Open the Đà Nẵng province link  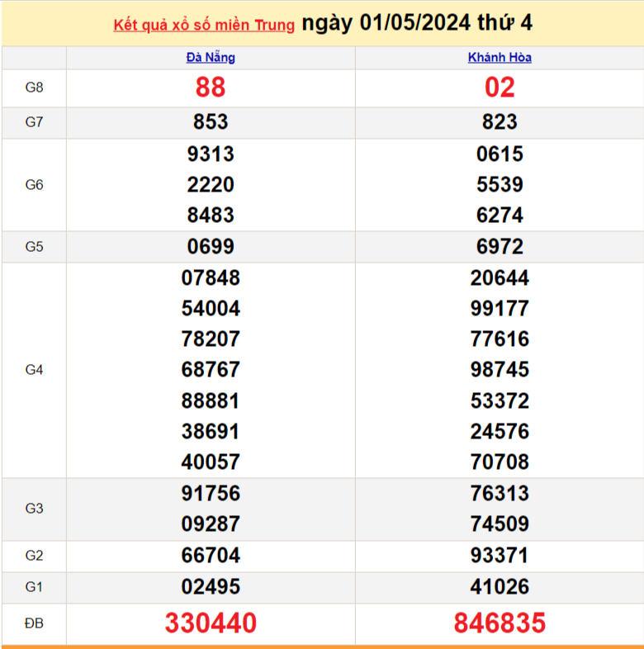pyautogui.click(x=211, y=57)
